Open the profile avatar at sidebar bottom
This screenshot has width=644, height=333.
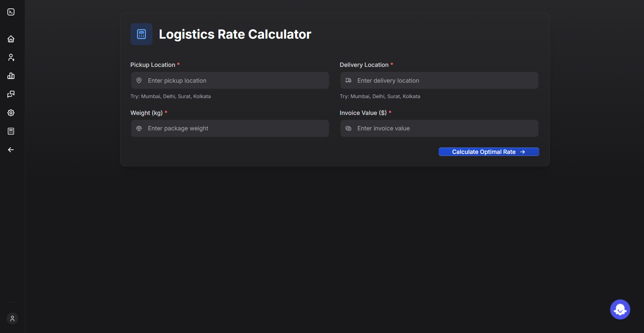12,319
